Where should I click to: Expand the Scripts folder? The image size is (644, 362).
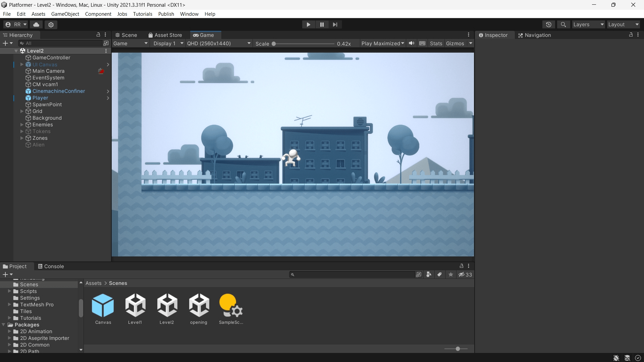[x=9, y=291]
